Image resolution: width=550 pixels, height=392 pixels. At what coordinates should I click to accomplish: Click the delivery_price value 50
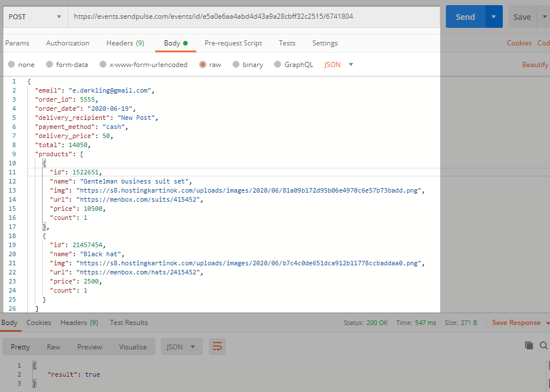[106, 136]
